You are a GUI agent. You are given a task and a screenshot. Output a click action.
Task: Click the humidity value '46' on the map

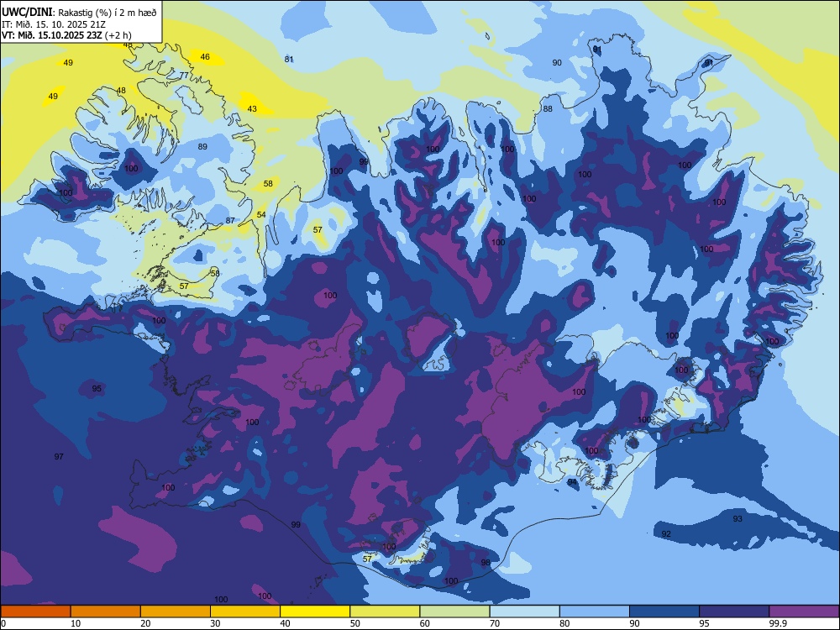tap(205, 57)
